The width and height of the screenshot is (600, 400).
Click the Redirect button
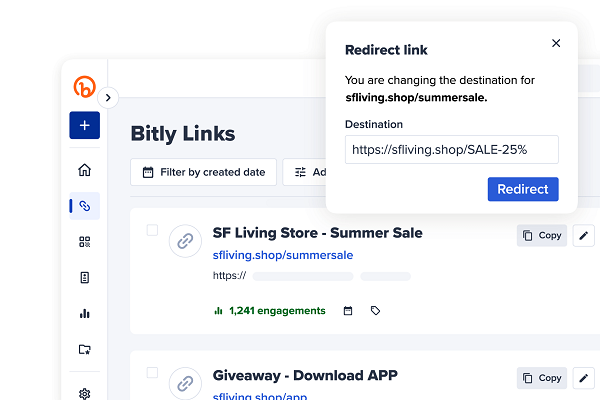click(x=523, y=189)
